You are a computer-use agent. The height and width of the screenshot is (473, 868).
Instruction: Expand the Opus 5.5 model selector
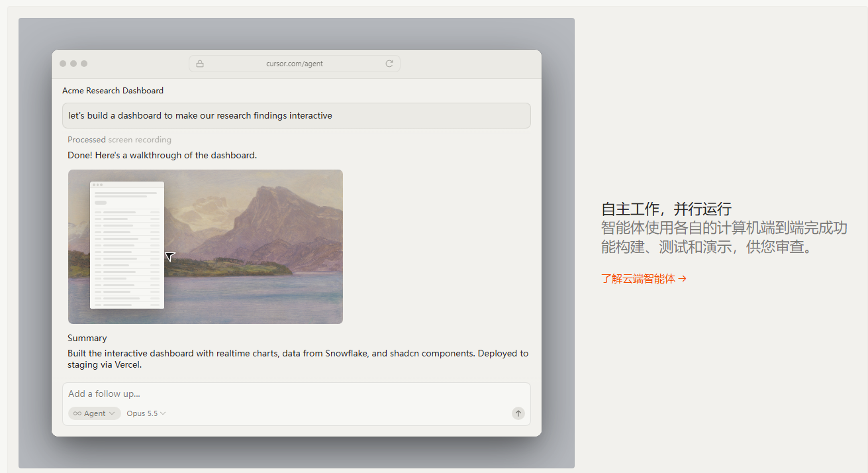tap(146, 413)
